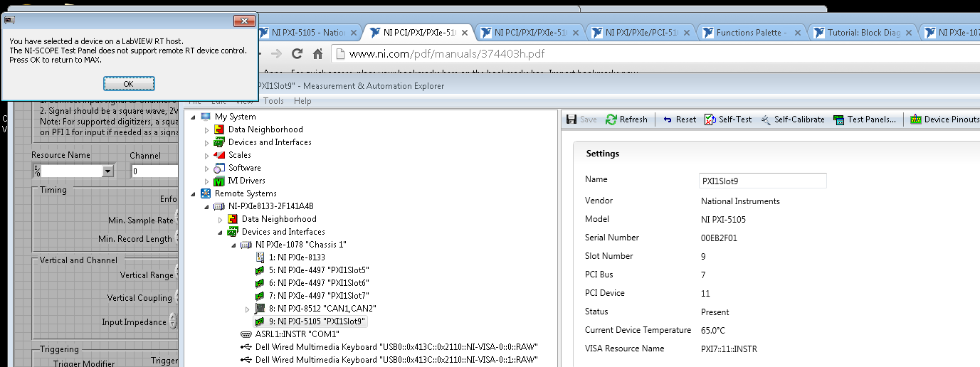The width and height of the screenshot is (980, 367).
Task: Start Self-Calibrate from the MAX toolbar
Action: click(x=792, y=119)
